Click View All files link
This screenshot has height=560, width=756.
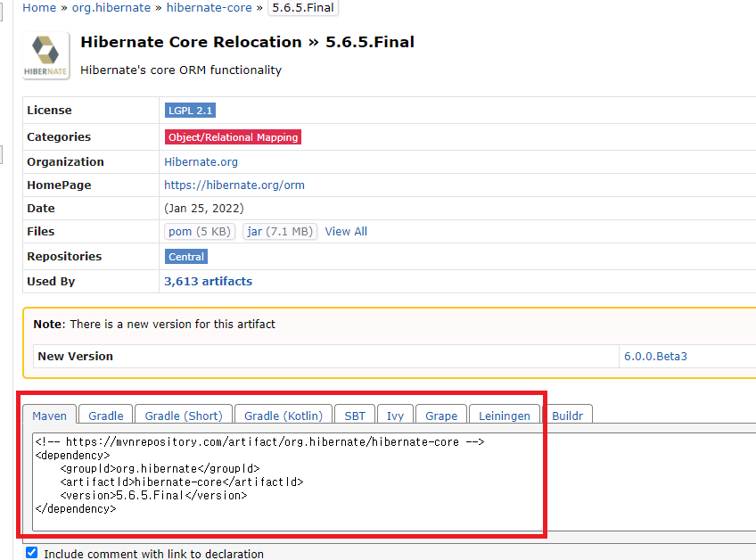pyautogui.click(x=346, y=232)
